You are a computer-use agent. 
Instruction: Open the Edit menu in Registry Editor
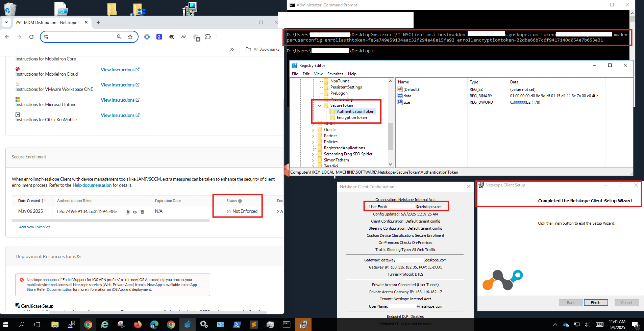click(306, 74)
